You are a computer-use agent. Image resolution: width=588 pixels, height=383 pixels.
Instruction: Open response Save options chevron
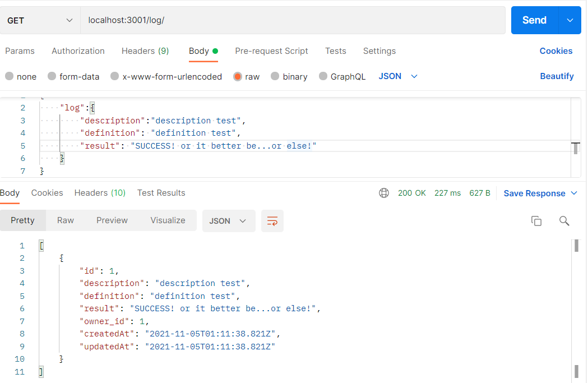[x=573, y=193]
